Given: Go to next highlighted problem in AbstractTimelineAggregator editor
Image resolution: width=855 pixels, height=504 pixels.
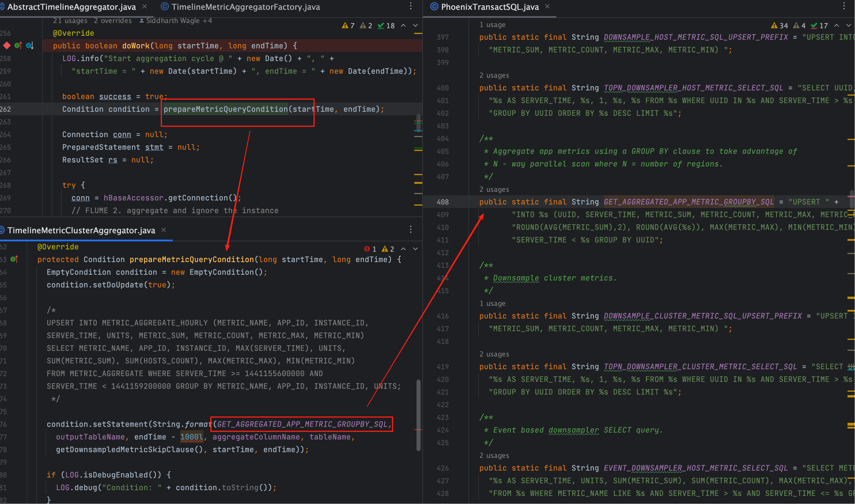Looking at the screenshot, I should [x=415, y=25].
